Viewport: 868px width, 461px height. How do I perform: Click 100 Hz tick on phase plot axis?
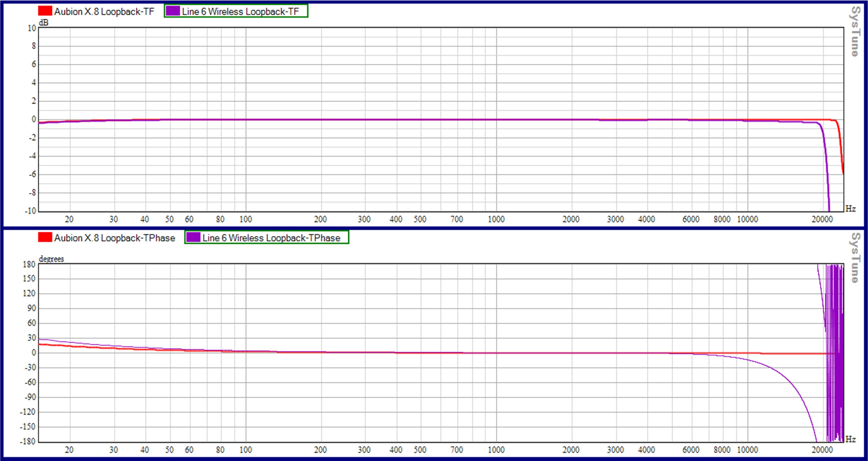click(x=246, y=450)
